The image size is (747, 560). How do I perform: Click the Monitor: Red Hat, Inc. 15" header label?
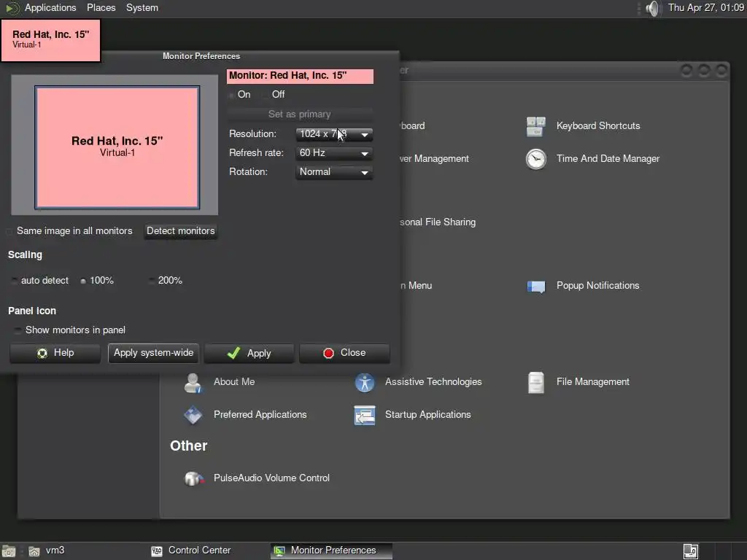pos(300,76)
